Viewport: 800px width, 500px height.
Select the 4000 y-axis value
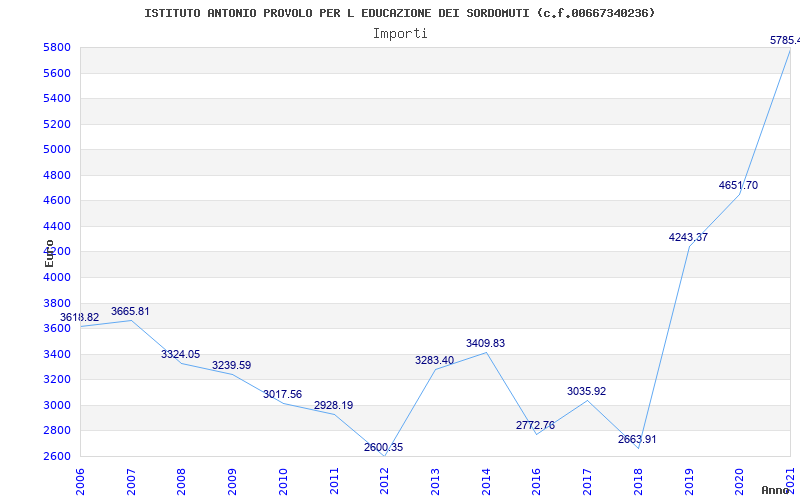tap(57, 278)
